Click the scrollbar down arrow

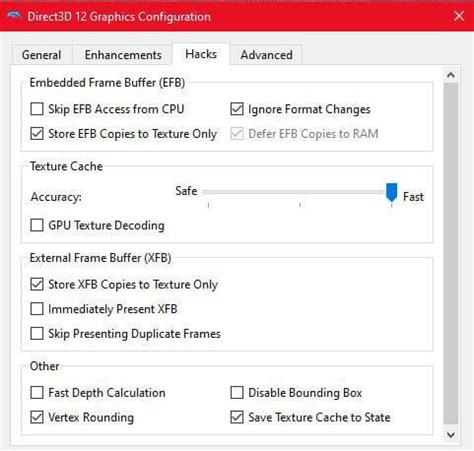point(451,435)
